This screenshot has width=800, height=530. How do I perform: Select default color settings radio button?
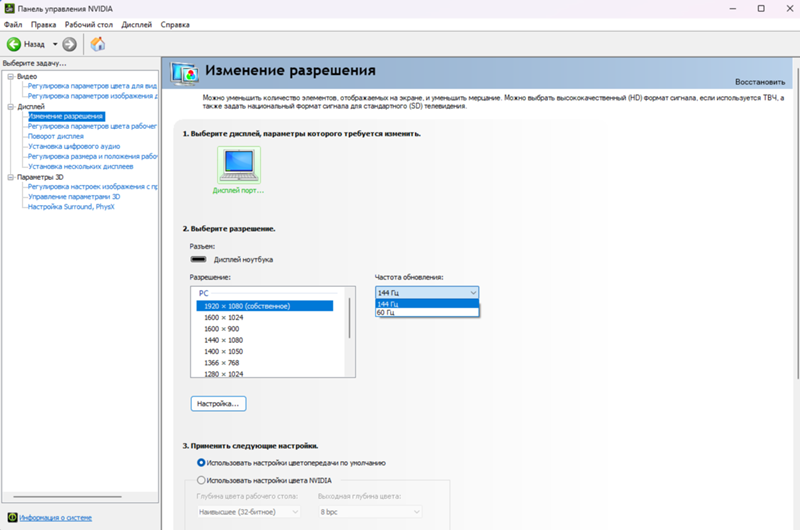click(201, 463)
